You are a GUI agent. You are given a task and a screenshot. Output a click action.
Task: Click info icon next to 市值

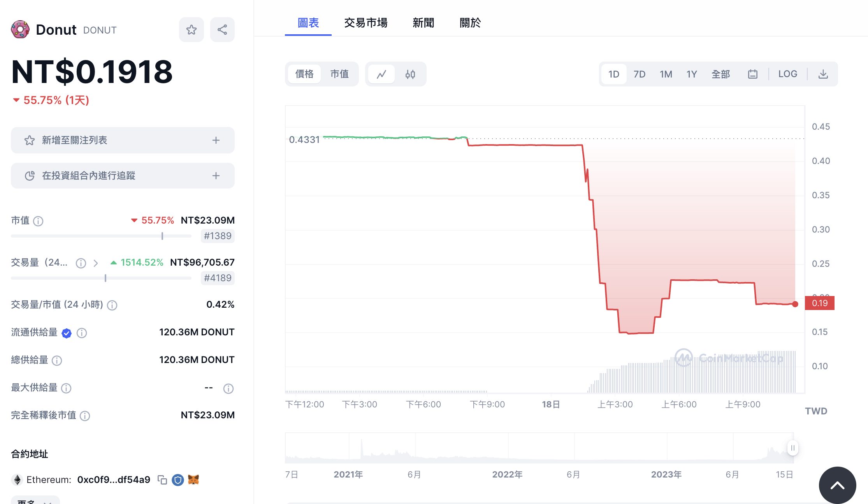pos(38,221)
